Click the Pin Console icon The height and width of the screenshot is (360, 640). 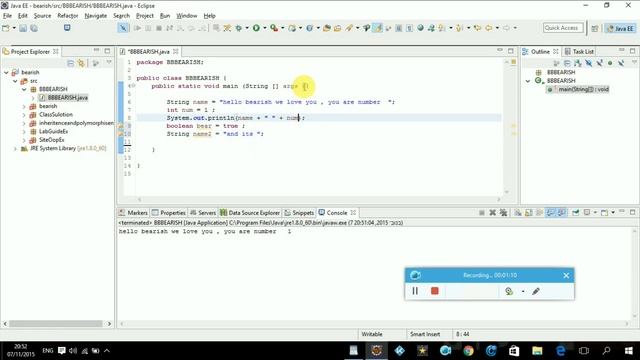coord(576,213)
